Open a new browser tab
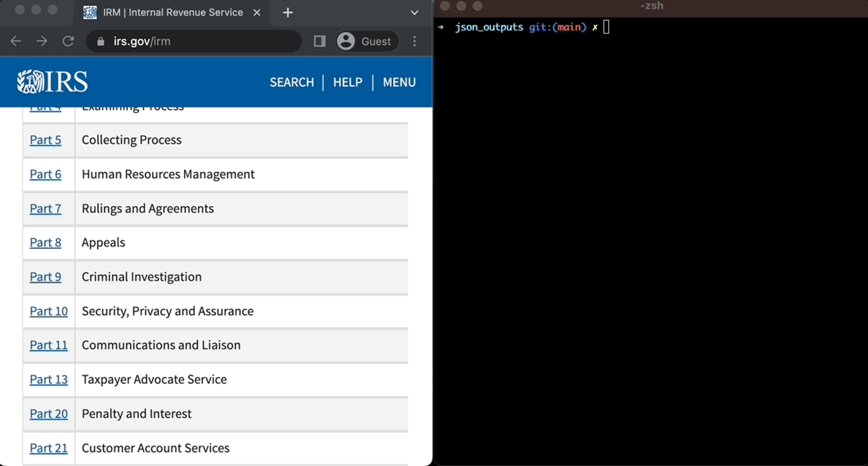This screenshot has height=466, width=868. (x=288, y=13)
